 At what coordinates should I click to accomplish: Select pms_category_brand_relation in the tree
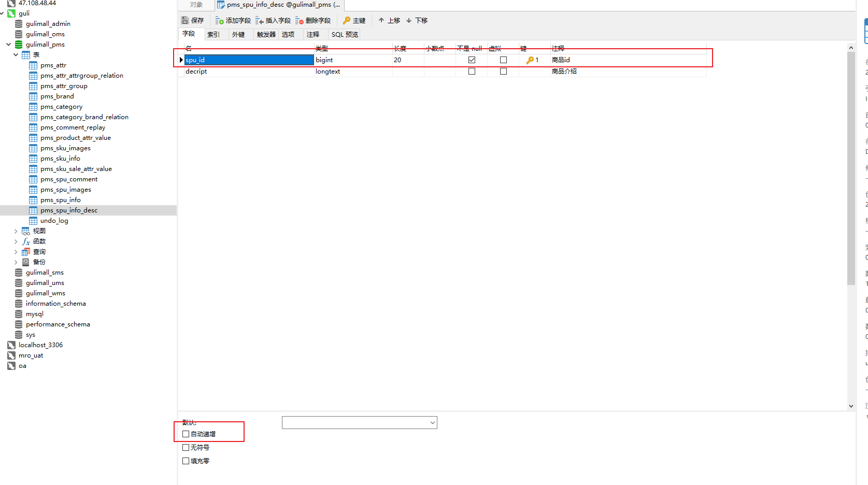pos(84,117)
